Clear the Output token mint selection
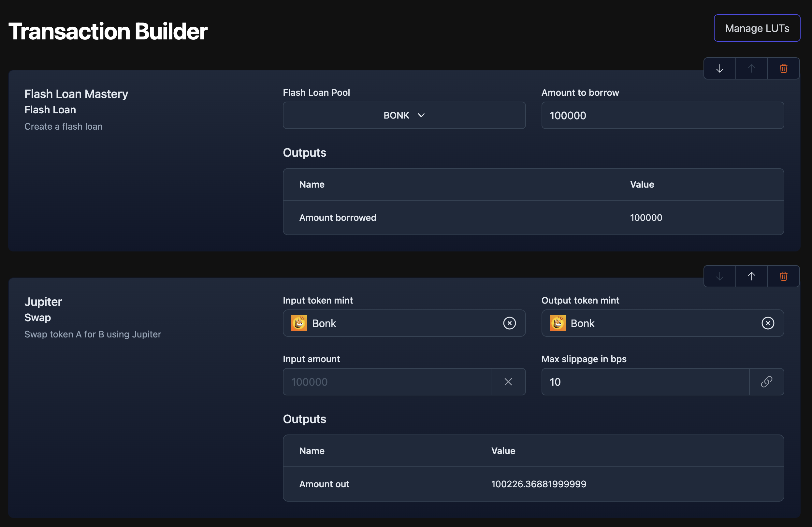 (768, 323)
